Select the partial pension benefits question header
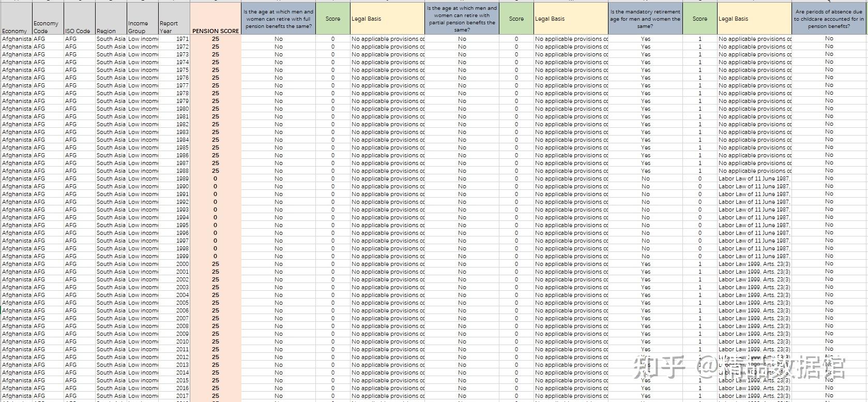The width and height of the screenshot is (868, 402). [x=462, y=19]
